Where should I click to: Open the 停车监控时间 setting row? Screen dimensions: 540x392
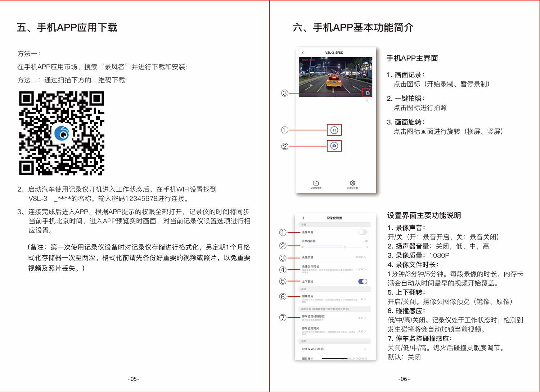coord(361,331)
